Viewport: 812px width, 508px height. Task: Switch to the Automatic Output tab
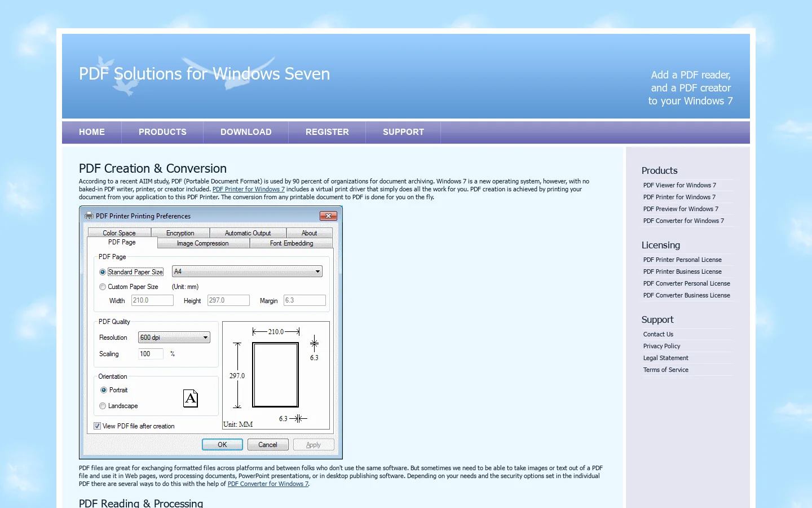[x=248, y=233]
